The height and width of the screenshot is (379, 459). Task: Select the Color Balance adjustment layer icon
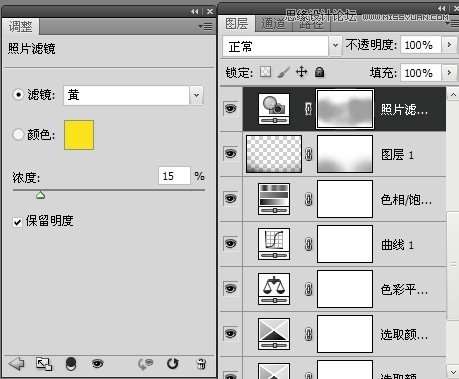click(274, 289)
